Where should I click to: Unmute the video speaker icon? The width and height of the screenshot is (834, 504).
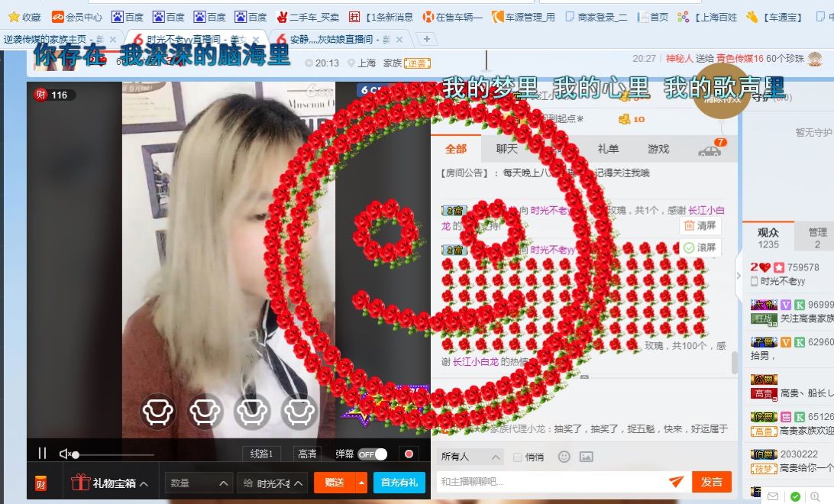[x=65, y=454]
